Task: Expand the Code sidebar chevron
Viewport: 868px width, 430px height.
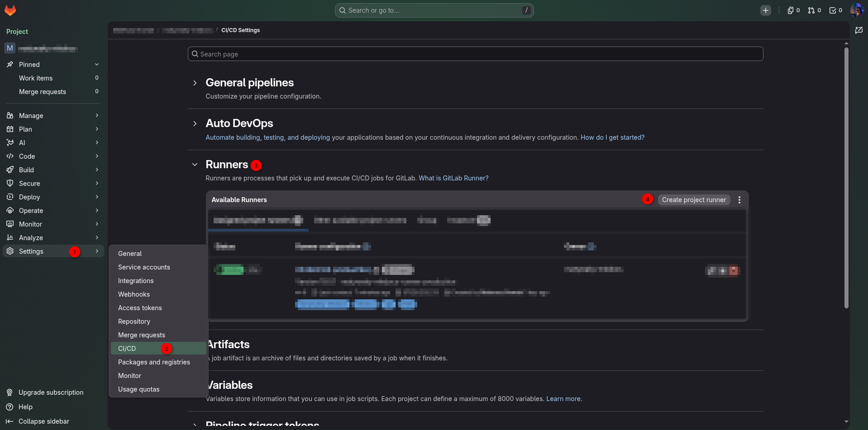Action: tap(97, 156)
